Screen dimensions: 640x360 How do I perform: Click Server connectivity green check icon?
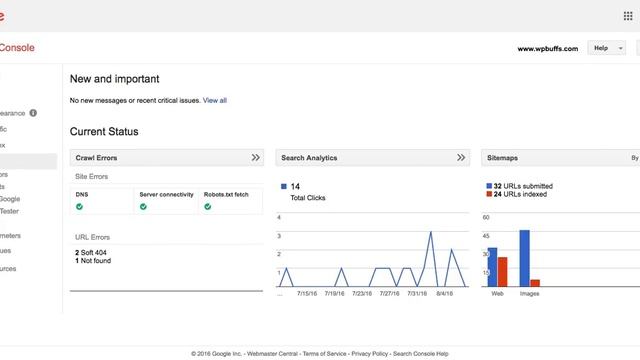tap(143, 207)
